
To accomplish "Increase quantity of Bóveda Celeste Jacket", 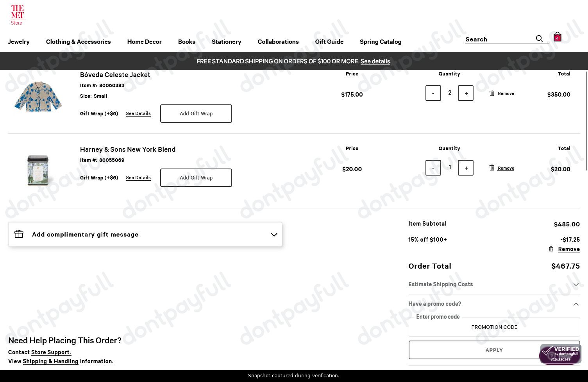I will [x=466, y=93].
